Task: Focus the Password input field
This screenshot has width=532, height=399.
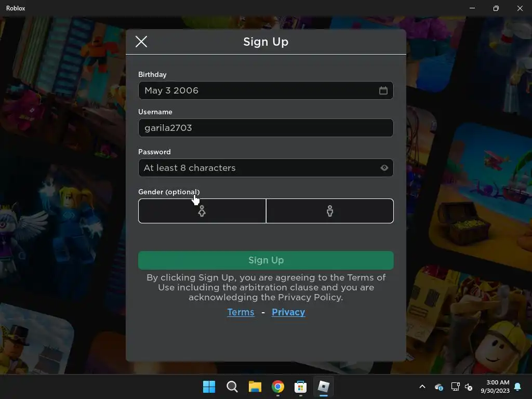Action: pyautogui.click(x=265, y=168)
